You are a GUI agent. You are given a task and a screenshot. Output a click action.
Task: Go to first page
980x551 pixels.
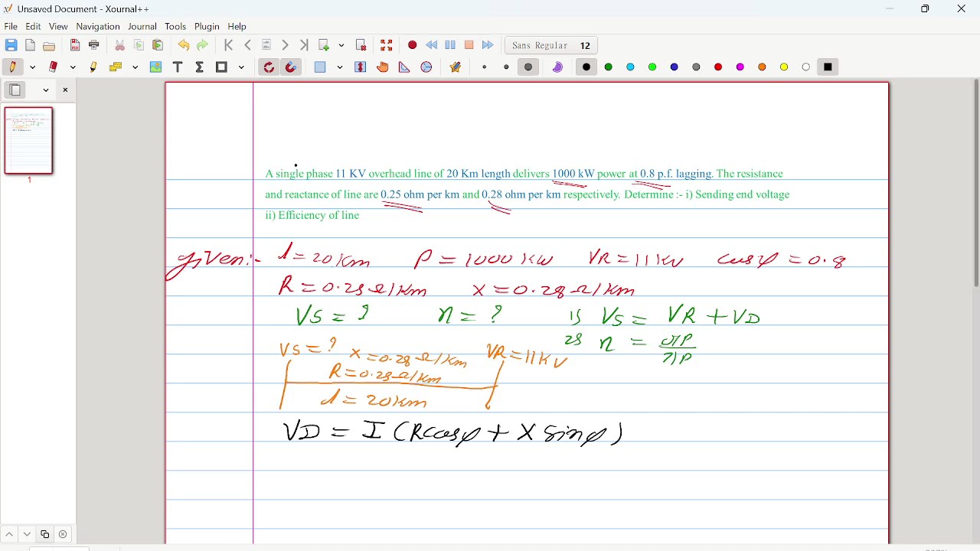(229, 46)
